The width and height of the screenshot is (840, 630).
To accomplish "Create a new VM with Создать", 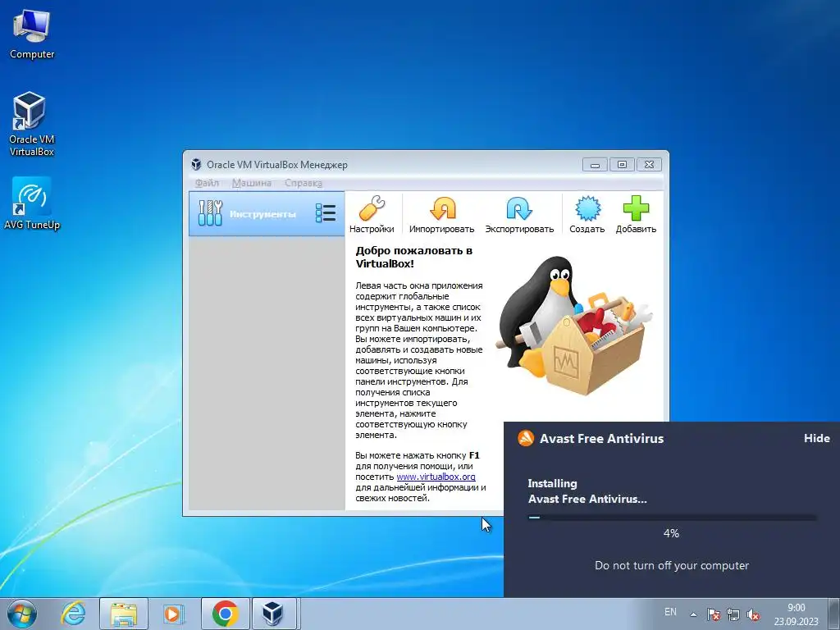I will click(x=587, y=214).
